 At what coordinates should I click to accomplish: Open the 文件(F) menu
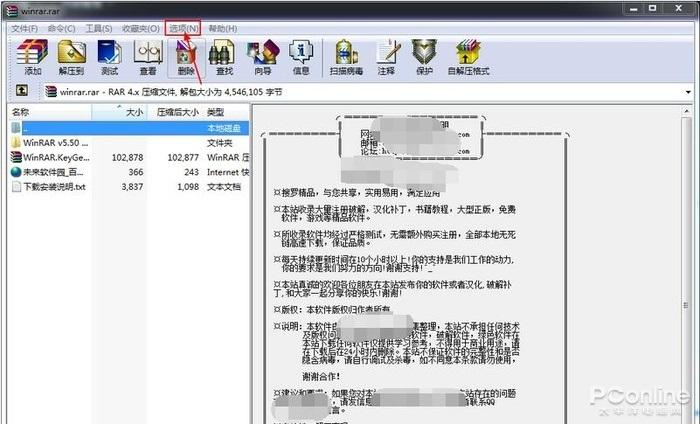coord(25,29)
